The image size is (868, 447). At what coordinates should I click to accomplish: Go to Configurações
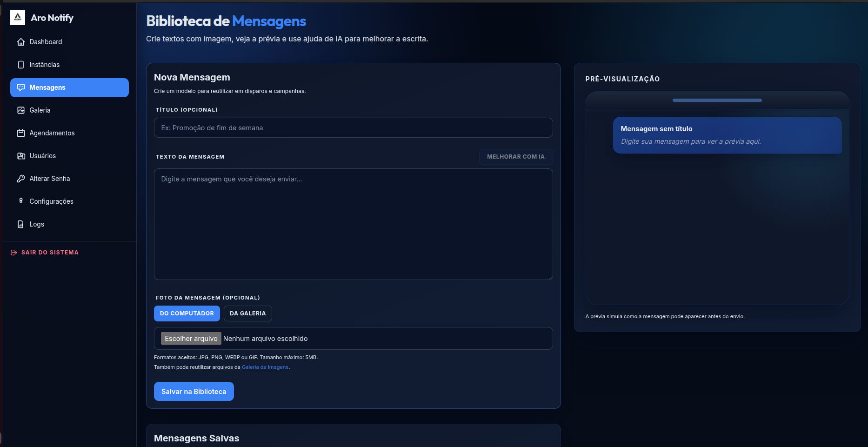pyautogui.click(x=69, y=201)
